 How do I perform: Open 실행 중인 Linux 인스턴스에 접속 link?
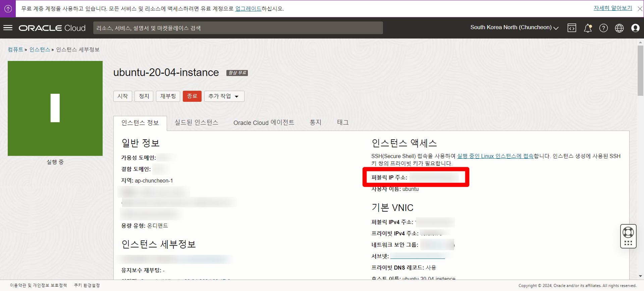click(x=495, y=156)
